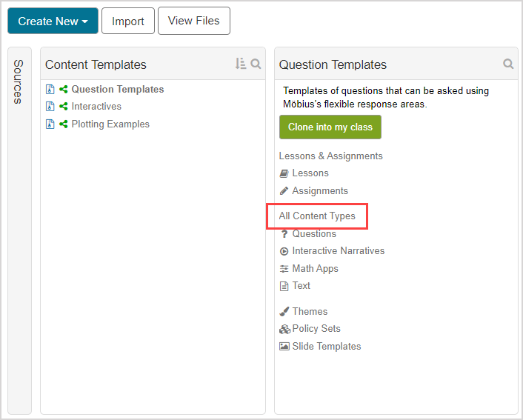Image resolution: width=523 pixels, height=420 pixels.
Task: Click the Question Templates panel title
Action: click(333, 64)
